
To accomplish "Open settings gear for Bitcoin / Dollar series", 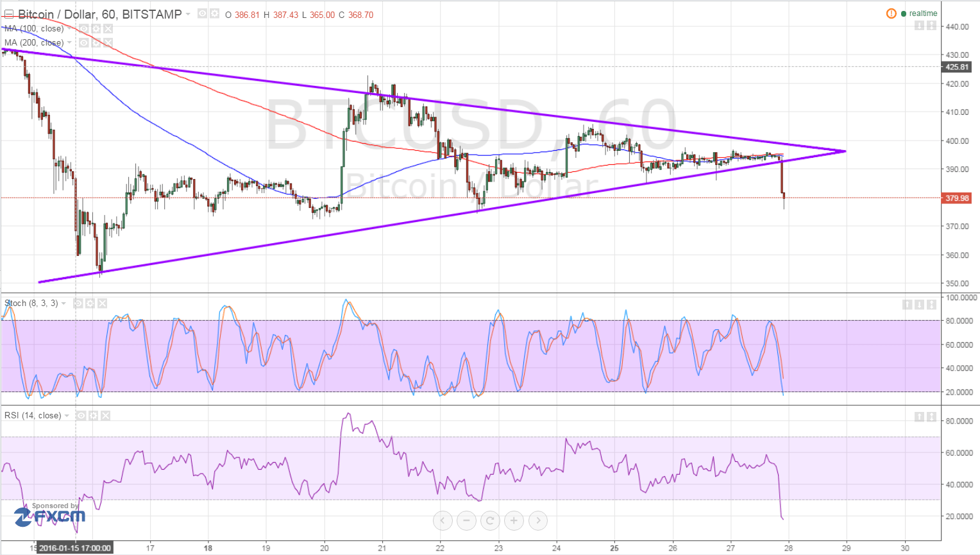I will 214,13.
